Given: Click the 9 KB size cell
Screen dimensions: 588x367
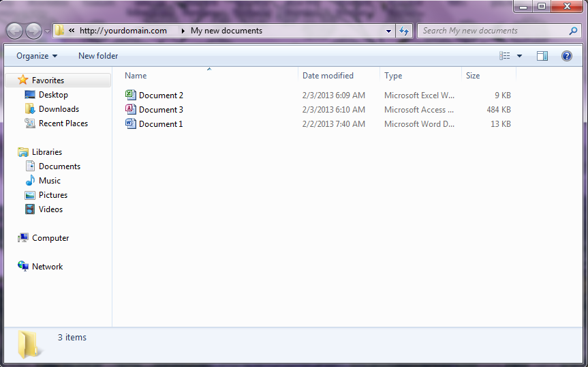Looking at the screenshot, I should pos(503,96).
